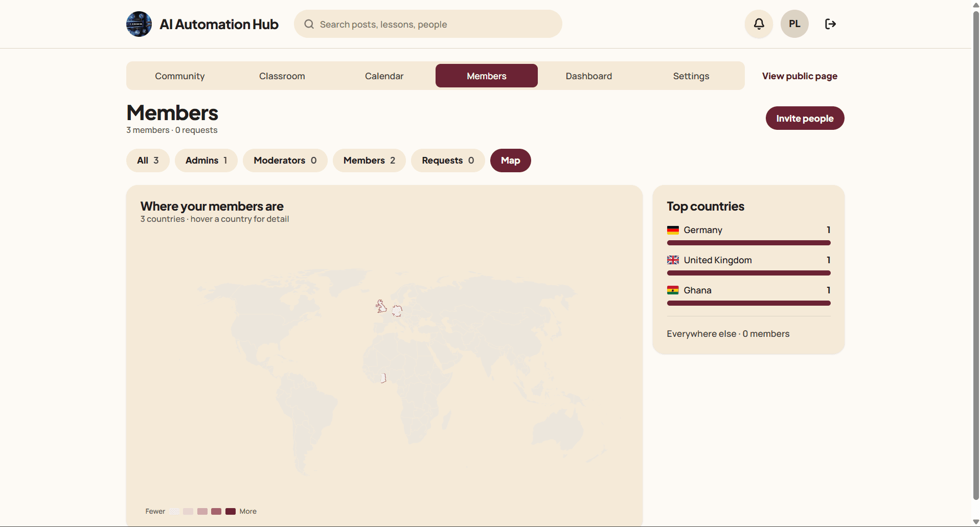Click the log out icon

click(830, 24)
